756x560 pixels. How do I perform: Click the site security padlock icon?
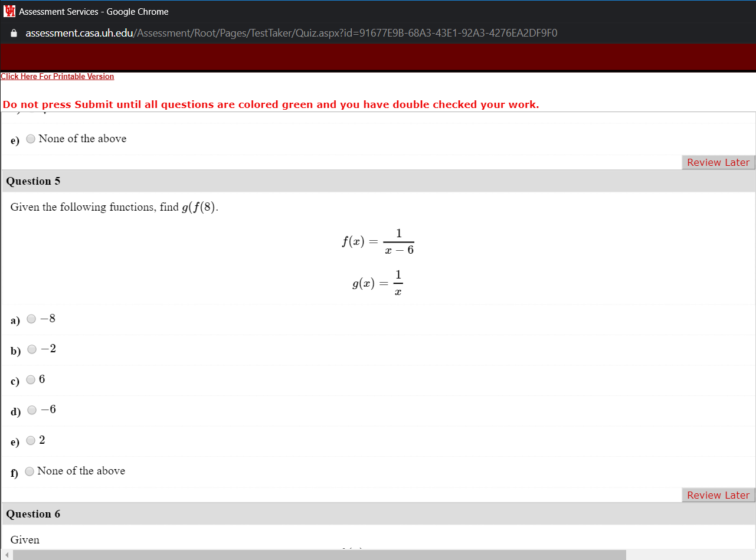pyautogui.click(x=13, y=33)
